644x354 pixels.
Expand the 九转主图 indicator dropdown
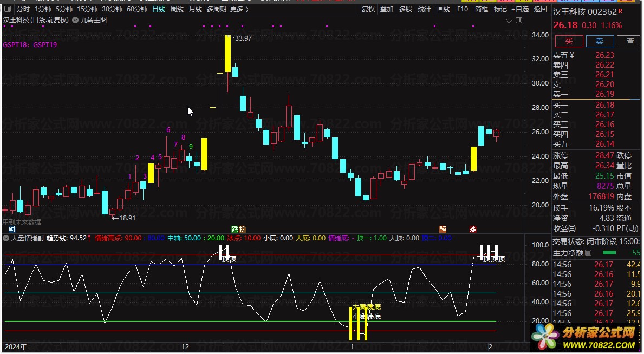click(x=76, y=20)
